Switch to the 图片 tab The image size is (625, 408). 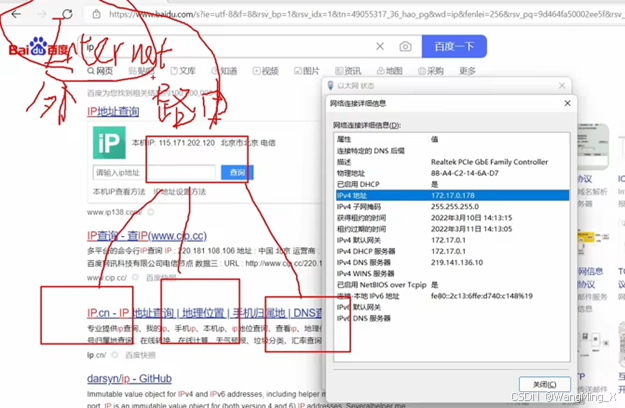(307, 71)
